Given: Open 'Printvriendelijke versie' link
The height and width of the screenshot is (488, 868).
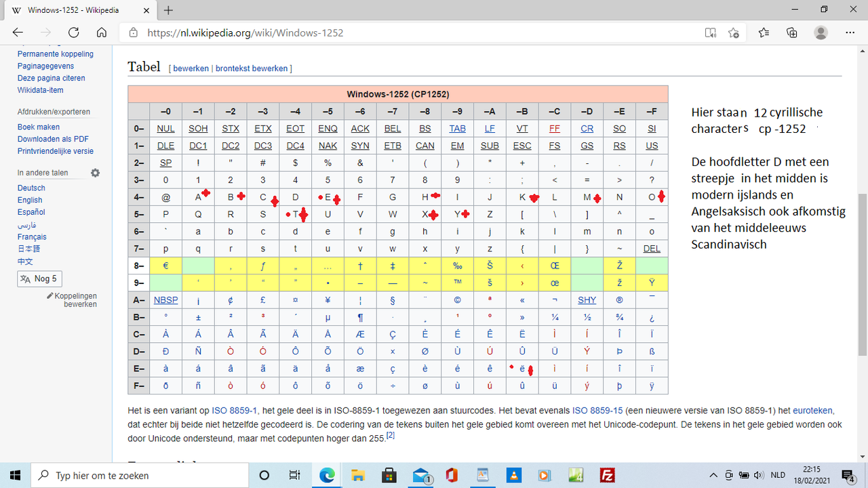Looking at the screenshot, I should coord(56,151).
